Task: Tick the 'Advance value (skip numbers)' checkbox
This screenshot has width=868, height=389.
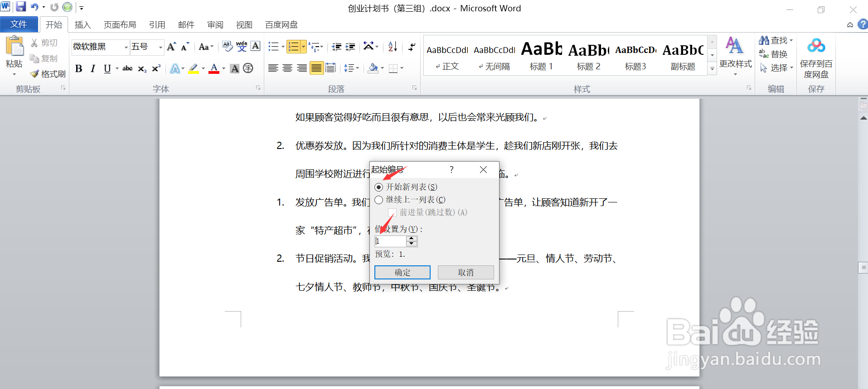Action: (392, 212)
